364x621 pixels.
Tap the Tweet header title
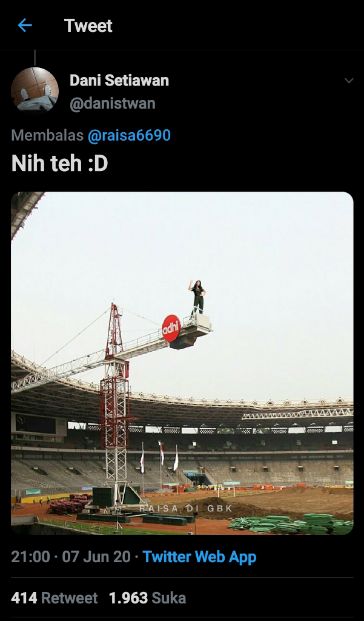(88, 25)
